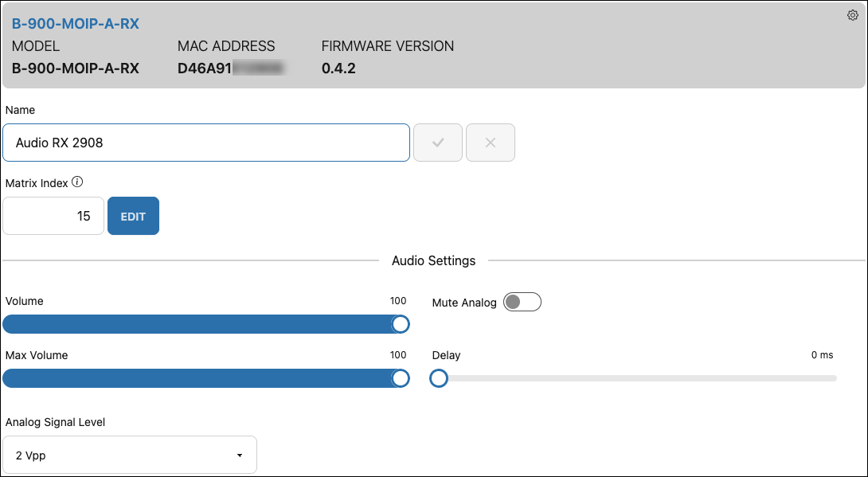Cancel name edit with the X icon
868x477 pixels.
(x=491, y=143)
